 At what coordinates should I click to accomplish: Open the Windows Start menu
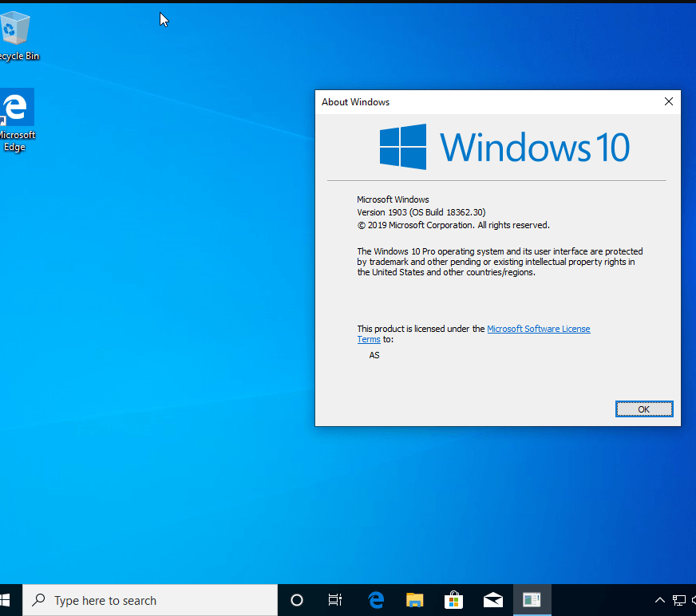[6, 600]
